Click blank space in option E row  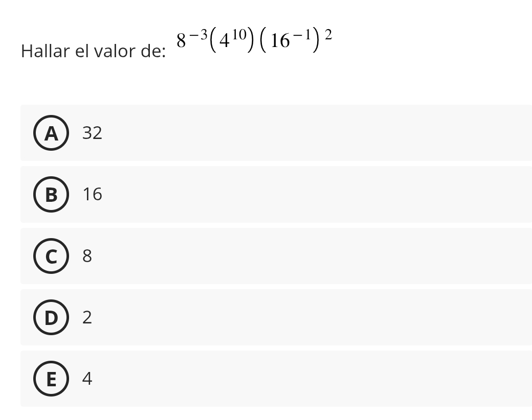point(307,379)
